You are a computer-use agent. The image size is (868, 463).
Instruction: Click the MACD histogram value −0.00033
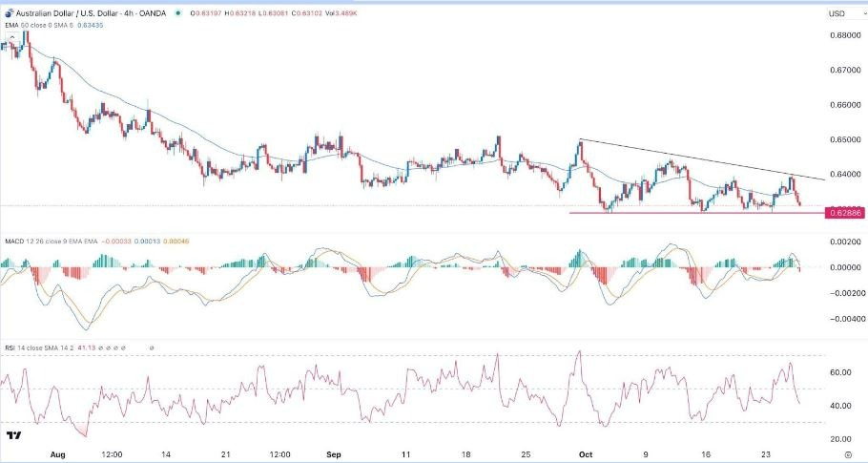pos(114,242)
